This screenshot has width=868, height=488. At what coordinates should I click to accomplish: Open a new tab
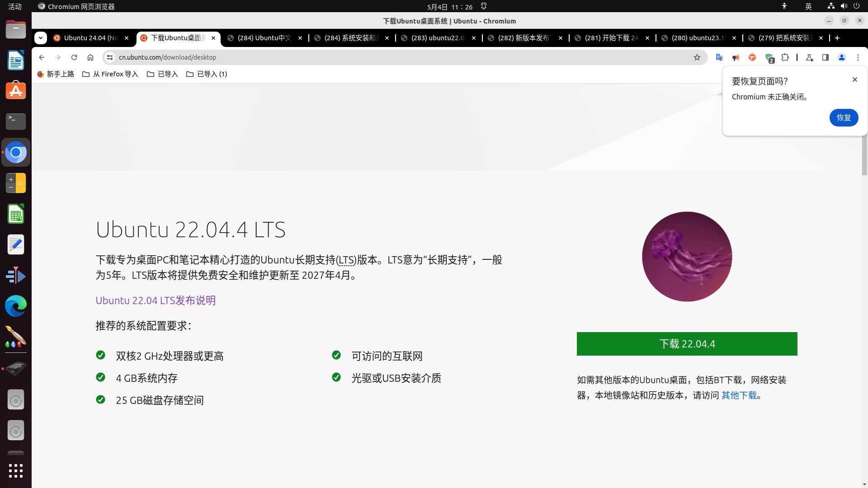pyautogui.click(x=837, y=38)
